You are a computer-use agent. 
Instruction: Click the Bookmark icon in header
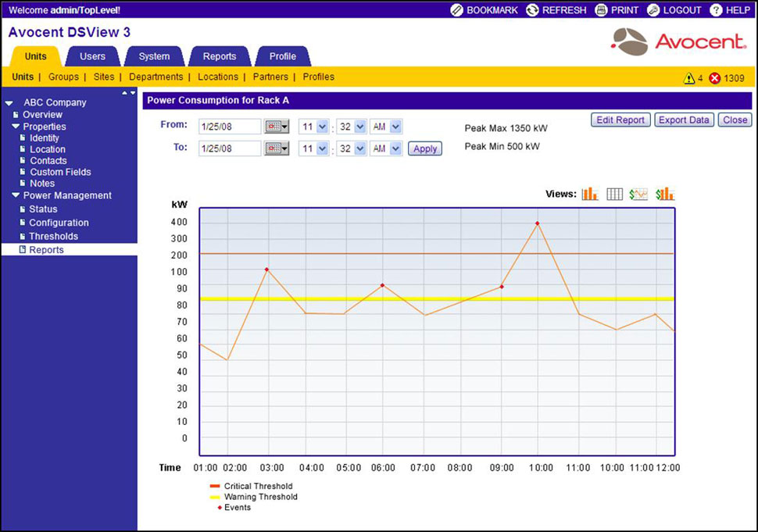457,10
